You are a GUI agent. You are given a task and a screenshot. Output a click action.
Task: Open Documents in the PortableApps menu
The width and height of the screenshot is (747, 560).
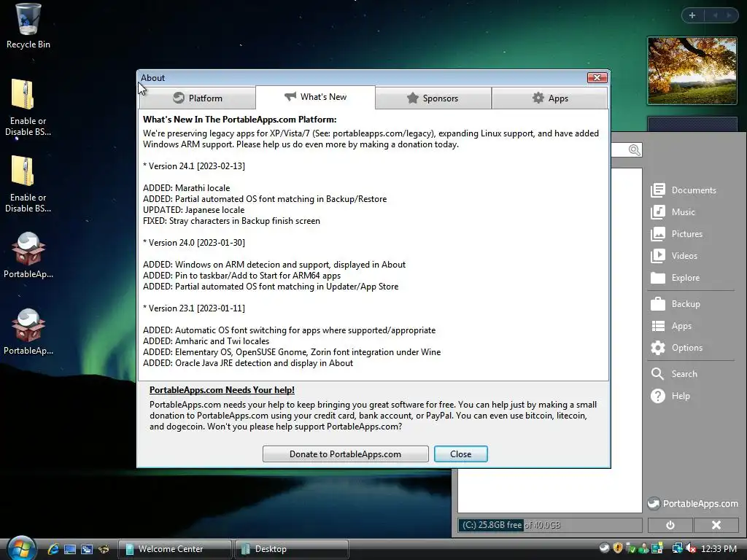coord(684,190)
